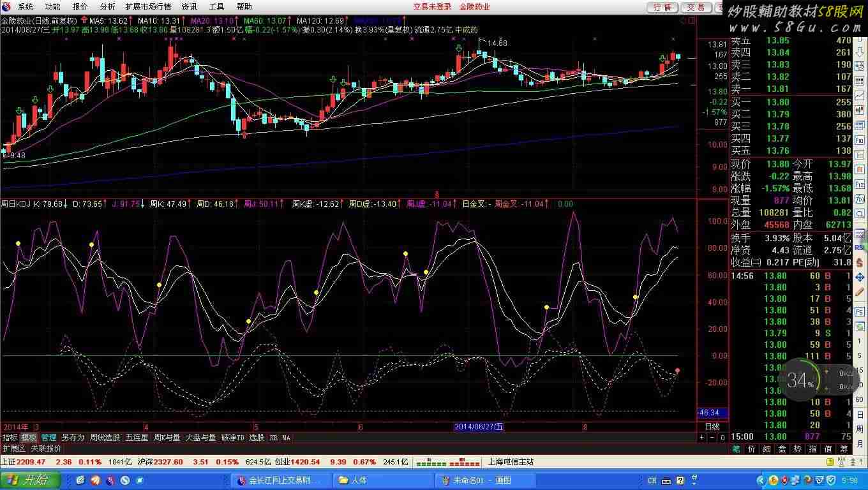This screenshot has height=490, width=868.
Task: Click the 交易 button at top right
Action: coord(696,7)
